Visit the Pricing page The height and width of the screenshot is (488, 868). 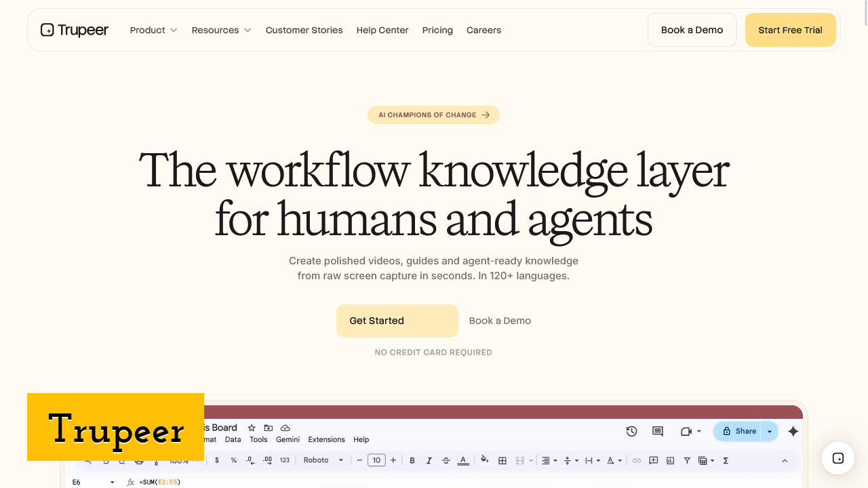coord(437,30)
